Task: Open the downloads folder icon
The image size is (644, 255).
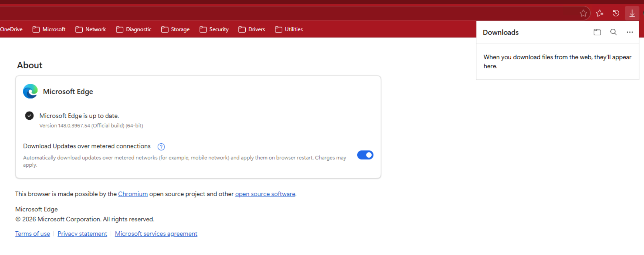Action: pyautogui.click(x=597, y=32)
